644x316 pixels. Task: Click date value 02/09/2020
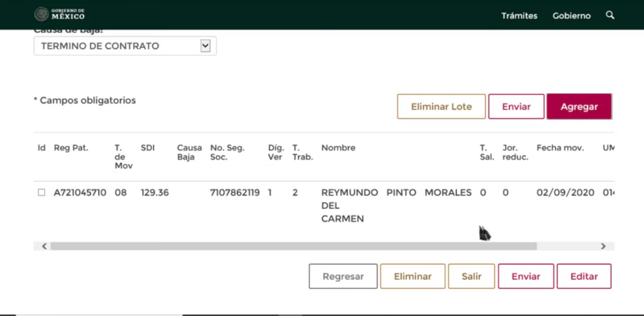tap(565, 193)
